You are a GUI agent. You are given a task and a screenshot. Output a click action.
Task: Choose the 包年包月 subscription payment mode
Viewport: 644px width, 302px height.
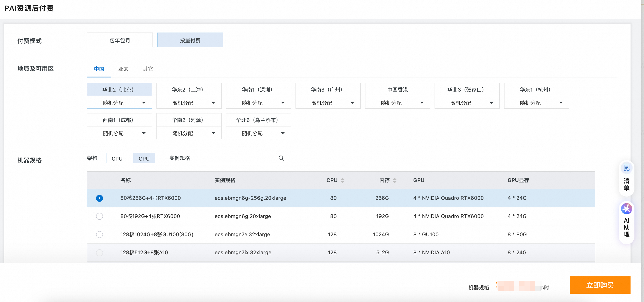pos(120,40)
